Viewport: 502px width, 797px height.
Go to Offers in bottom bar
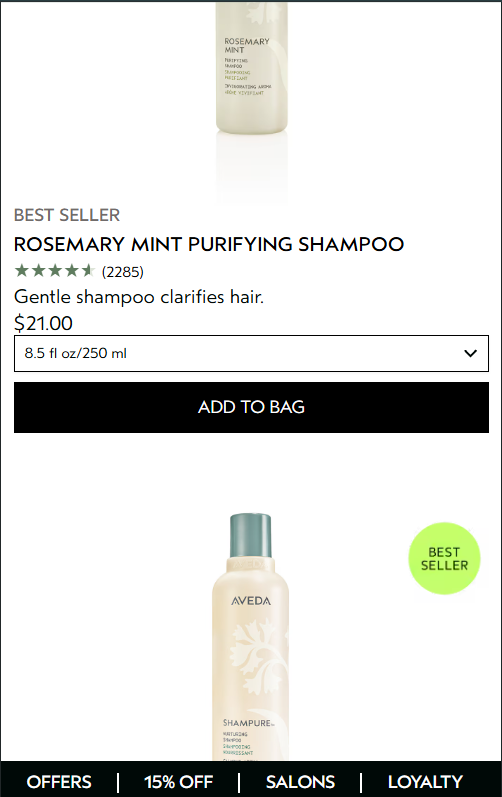59,781
